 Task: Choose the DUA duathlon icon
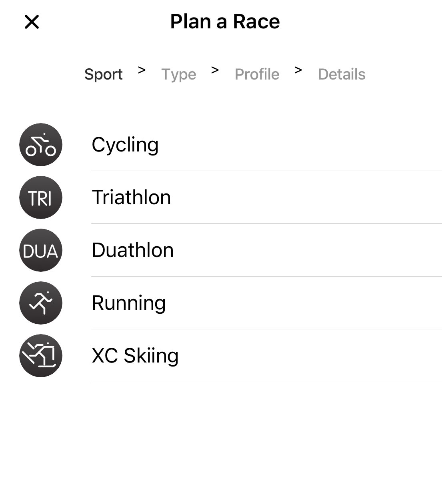click(41, 250)
